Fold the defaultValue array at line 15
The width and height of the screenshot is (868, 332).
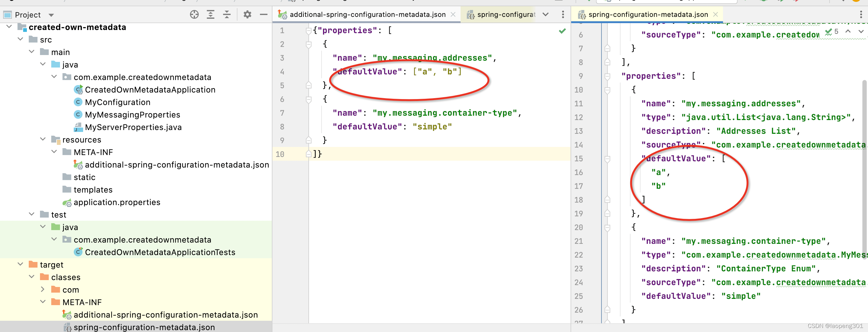(x=607, y=159)
